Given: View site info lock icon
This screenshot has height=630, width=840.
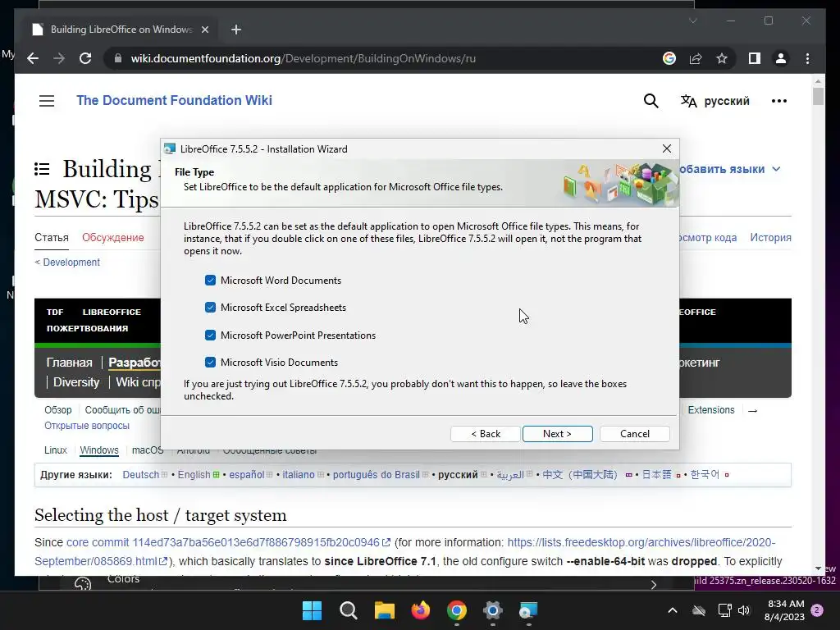Looking at the screenshot, I should [x=118, y=58].
